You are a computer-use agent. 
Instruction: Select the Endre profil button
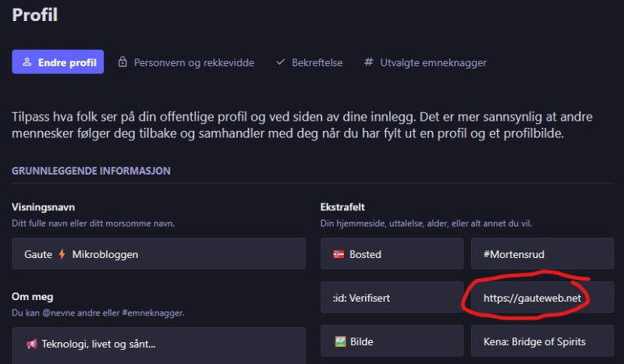click(x=58, y=62)
